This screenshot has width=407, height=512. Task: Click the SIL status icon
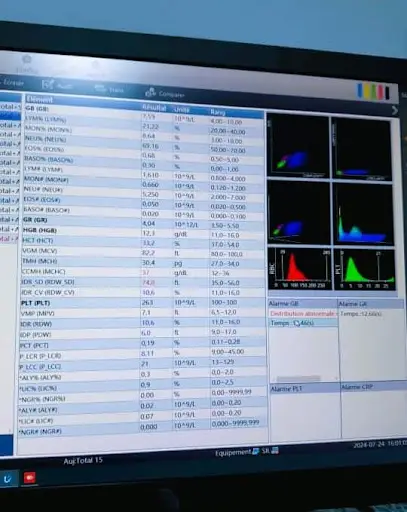[275, 451]
